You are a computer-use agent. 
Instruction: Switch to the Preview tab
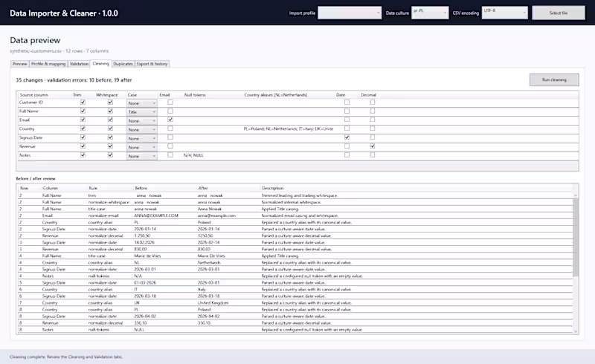point(20,64)
